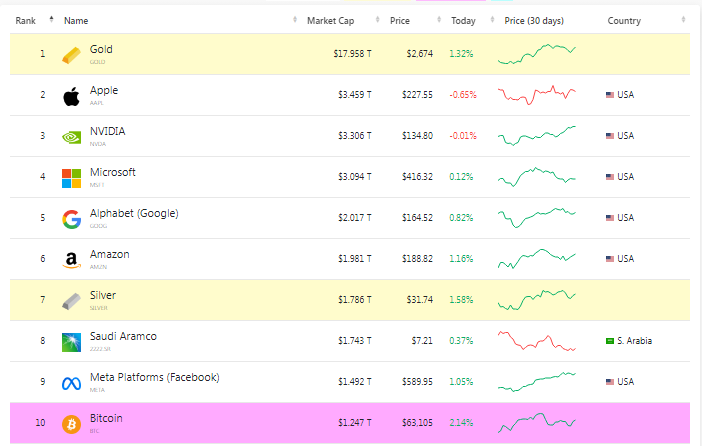The height and width of the screenshot is (446, 702).
Task: Click Alphabet today change 0.82%
Action: 461,218
